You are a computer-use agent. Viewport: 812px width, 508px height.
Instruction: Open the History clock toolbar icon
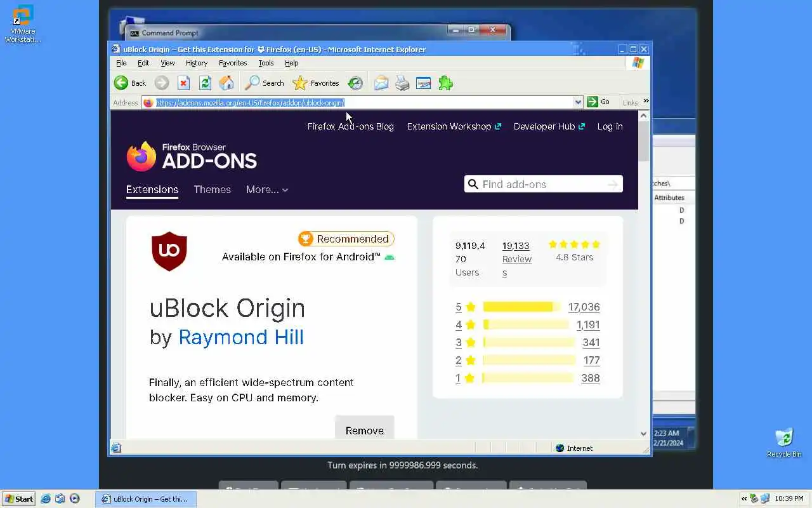coord(355,83)
